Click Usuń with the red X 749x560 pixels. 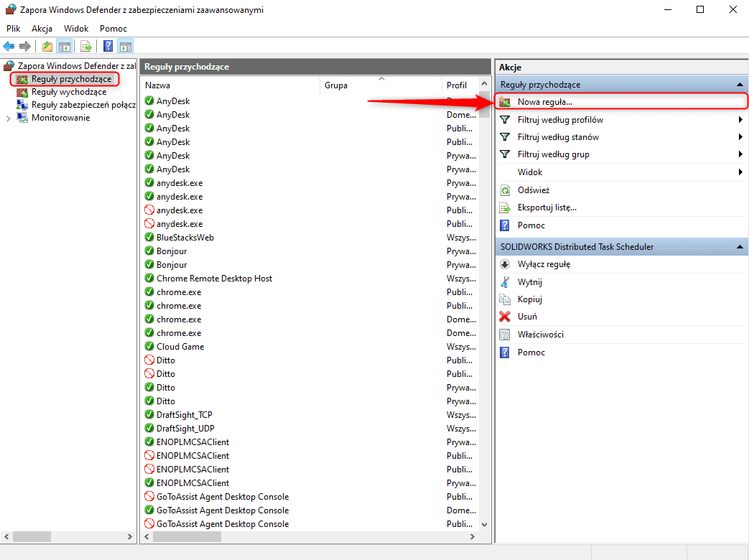(621, 317)
